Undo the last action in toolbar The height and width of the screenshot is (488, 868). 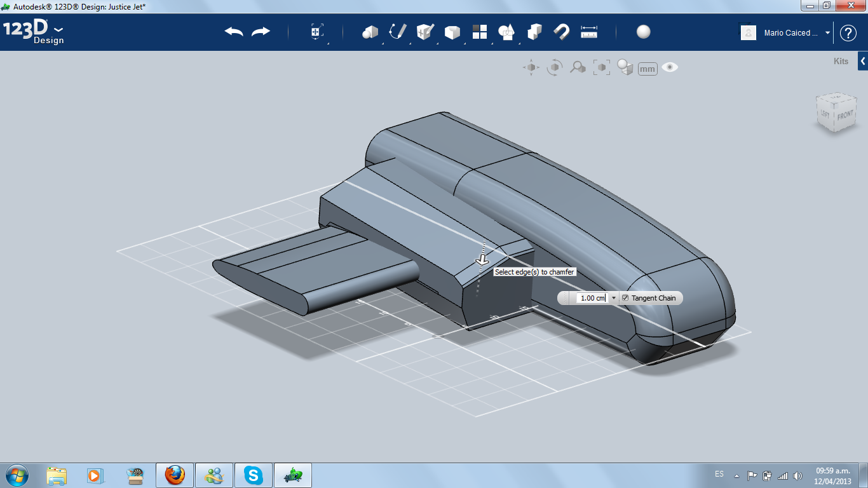point(234,32)
